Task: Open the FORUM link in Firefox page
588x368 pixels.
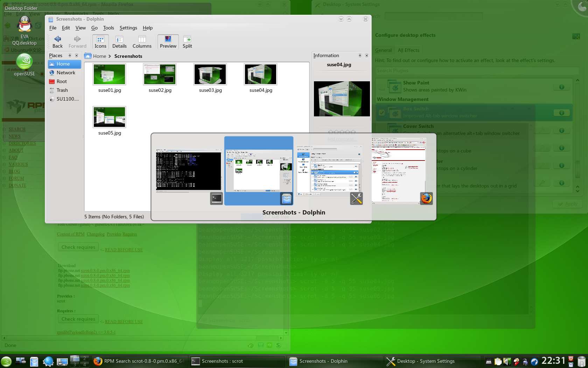Action: [16, 178]
